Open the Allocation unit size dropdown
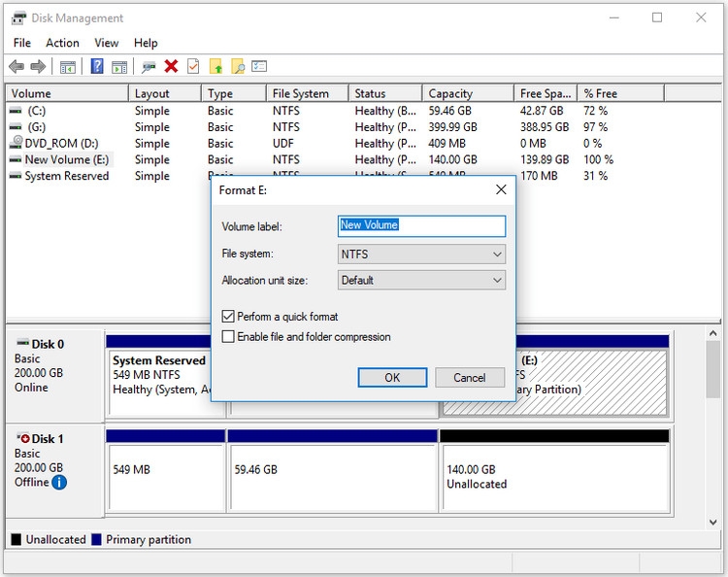Screen dimensions: 728x577 pos(421,280)
